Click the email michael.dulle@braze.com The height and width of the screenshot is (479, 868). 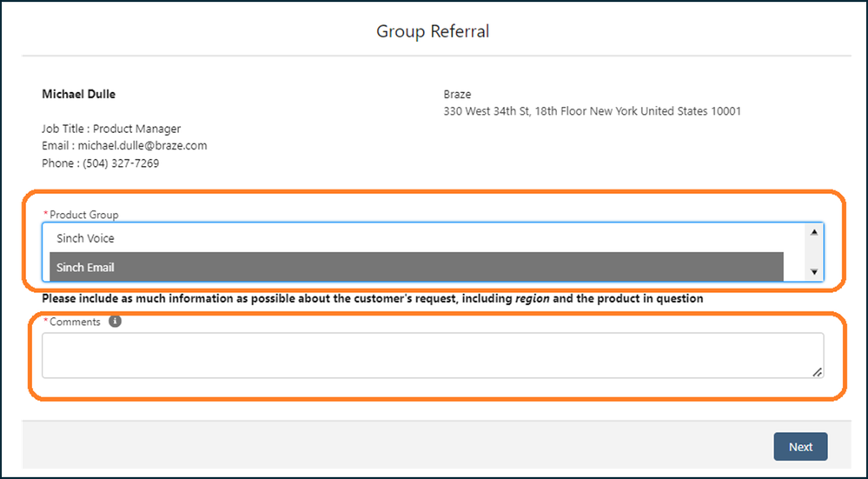[x=142, y=146]
